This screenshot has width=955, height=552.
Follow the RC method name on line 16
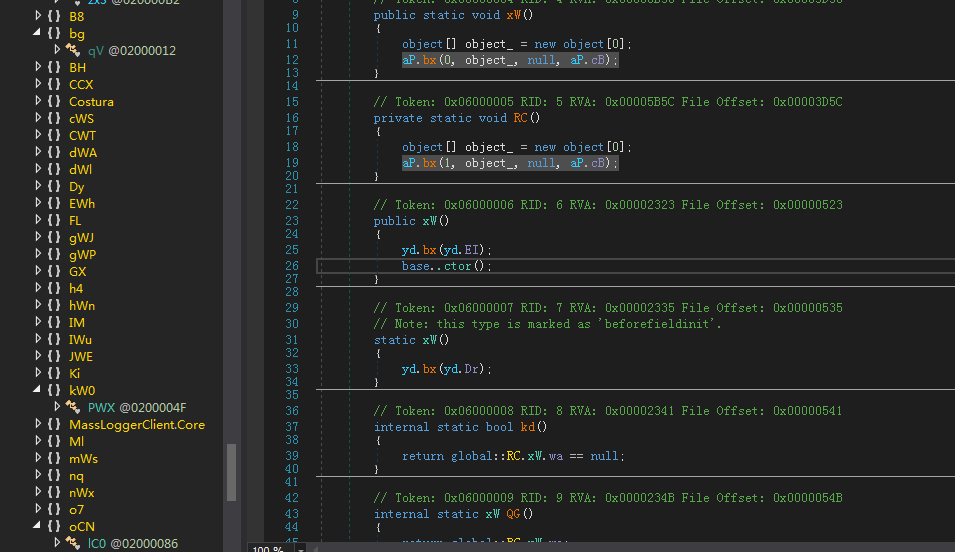(521, 118)
